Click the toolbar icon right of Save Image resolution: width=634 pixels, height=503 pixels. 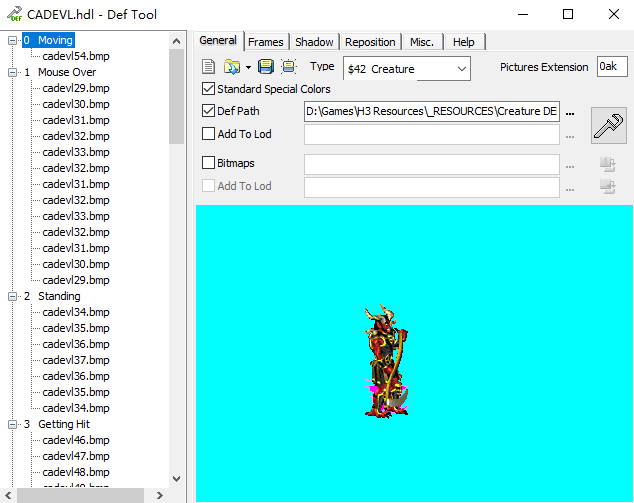click(x=288, y=66)
